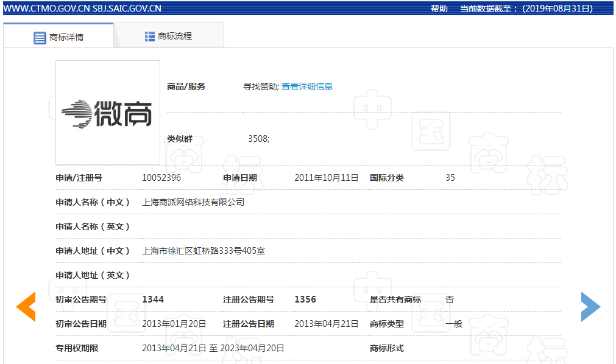Click the 专用权期限 label
Image resolution: width=616 pixels, height=364 pixels.
click(x=77, y=348)
